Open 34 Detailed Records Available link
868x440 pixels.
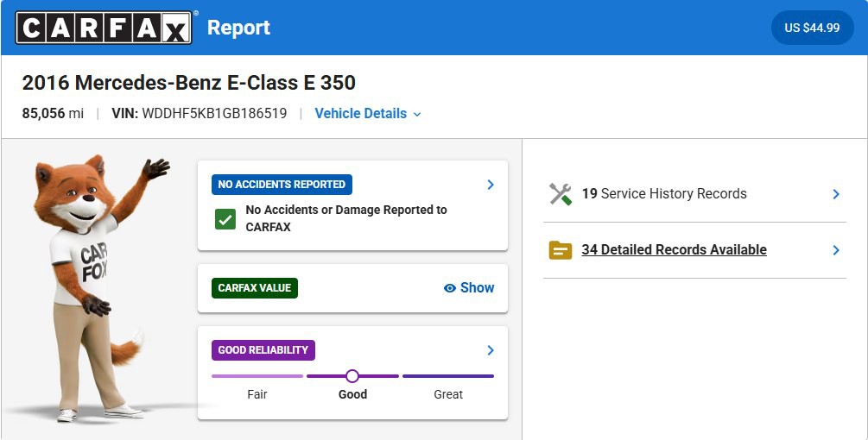coord(674,250)
